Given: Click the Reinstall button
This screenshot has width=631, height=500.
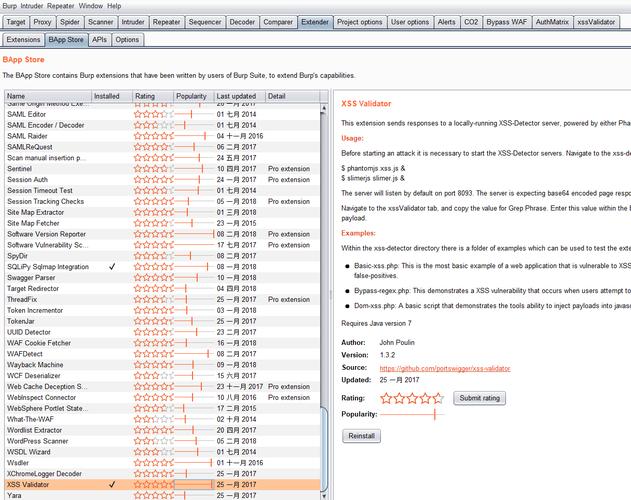Looking at the screenshot, I should point(361,436).
